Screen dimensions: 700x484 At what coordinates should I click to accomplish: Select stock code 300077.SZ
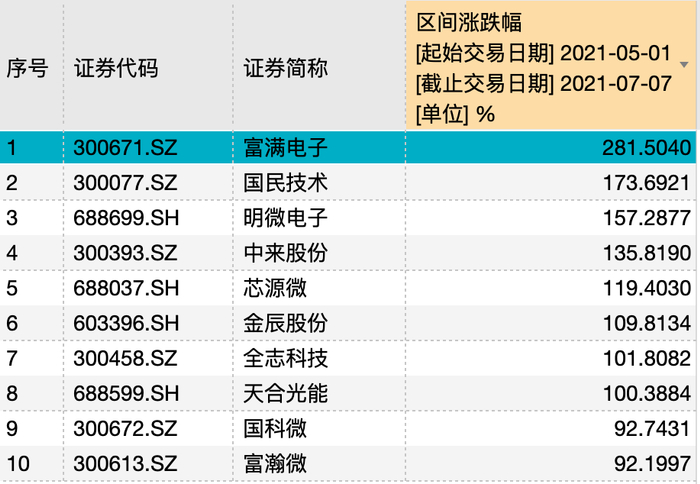click(x=125, y=183)
